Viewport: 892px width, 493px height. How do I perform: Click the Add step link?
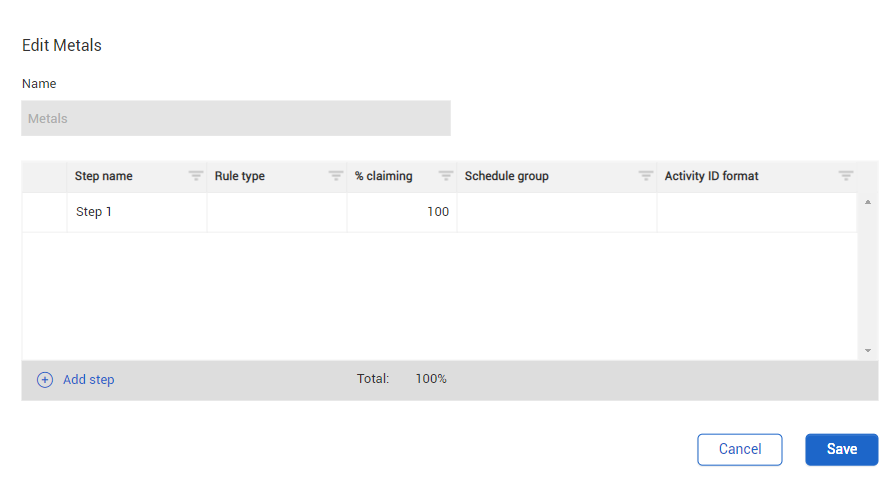tap(89, 380)
